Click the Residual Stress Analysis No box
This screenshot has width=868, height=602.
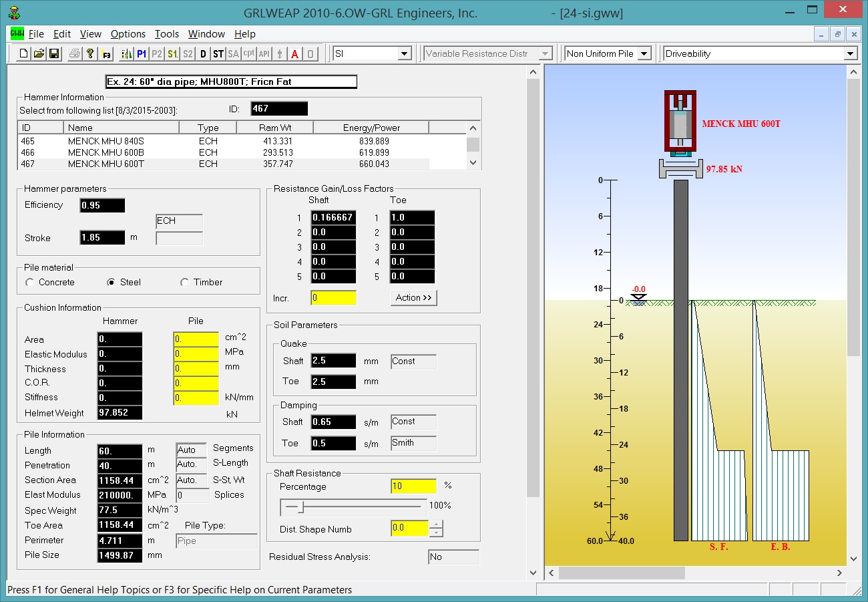pos(454,557)
